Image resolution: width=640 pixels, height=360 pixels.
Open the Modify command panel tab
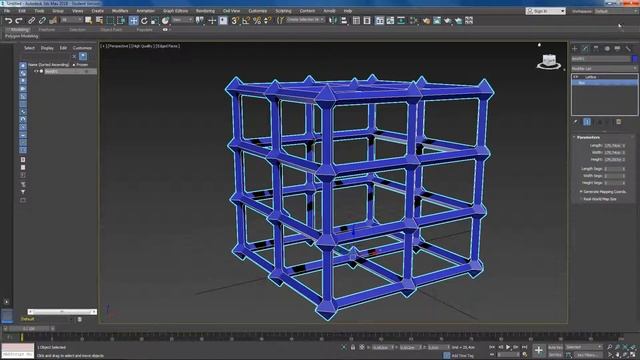(585, 49)
